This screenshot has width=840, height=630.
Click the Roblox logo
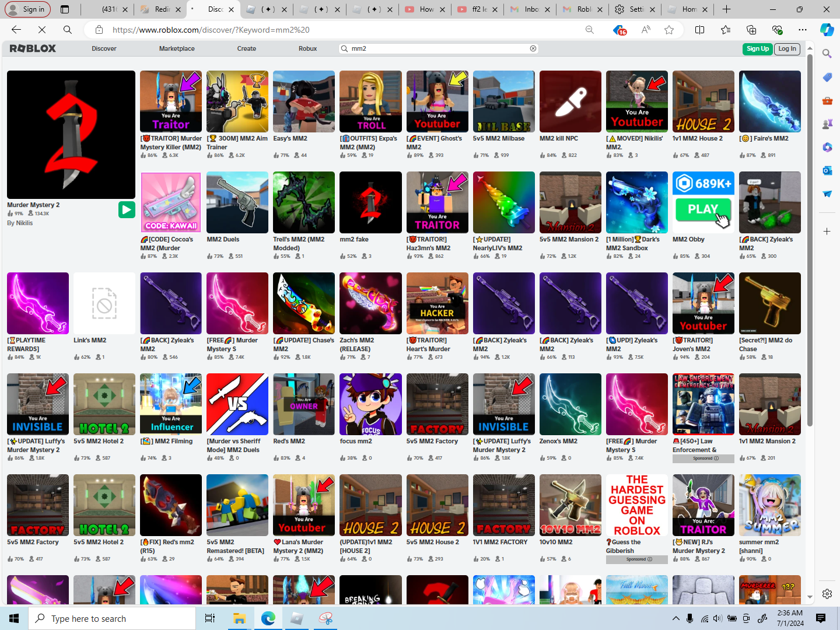(x=33, y=48)
